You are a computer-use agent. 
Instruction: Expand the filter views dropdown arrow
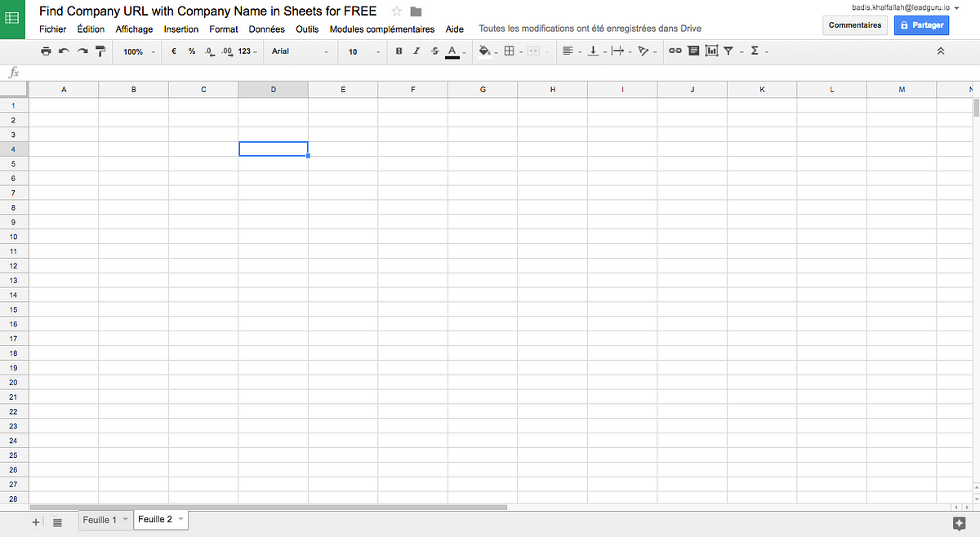tap(742, 52)
